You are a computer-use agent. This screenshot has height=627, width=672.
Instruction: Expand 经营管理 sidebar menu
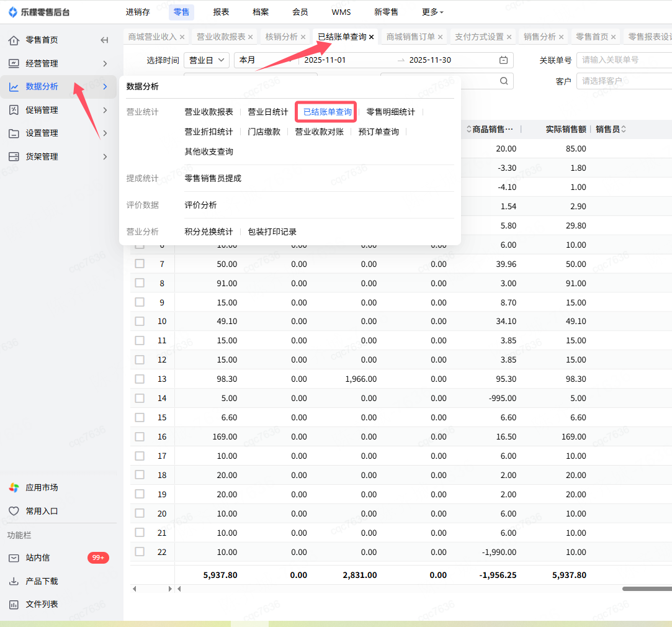click(58, 63)
